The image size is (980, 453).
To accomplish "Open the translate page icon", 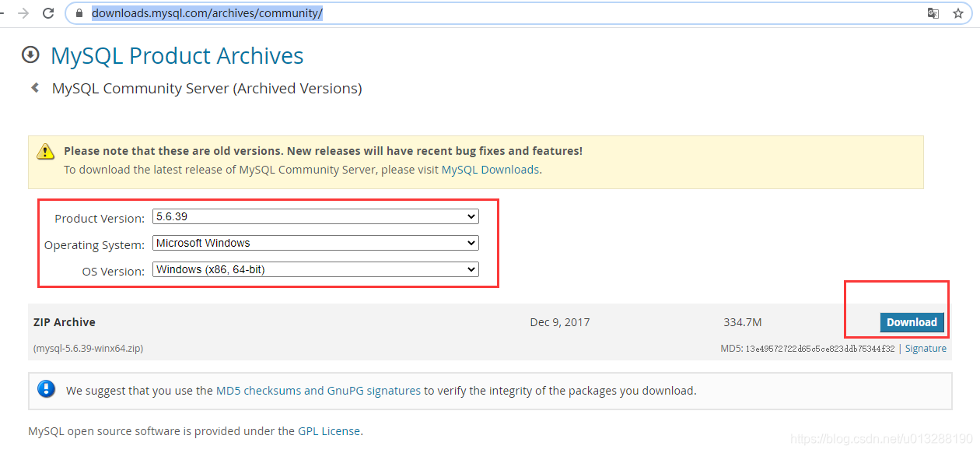I will click(x=933, y=13).
